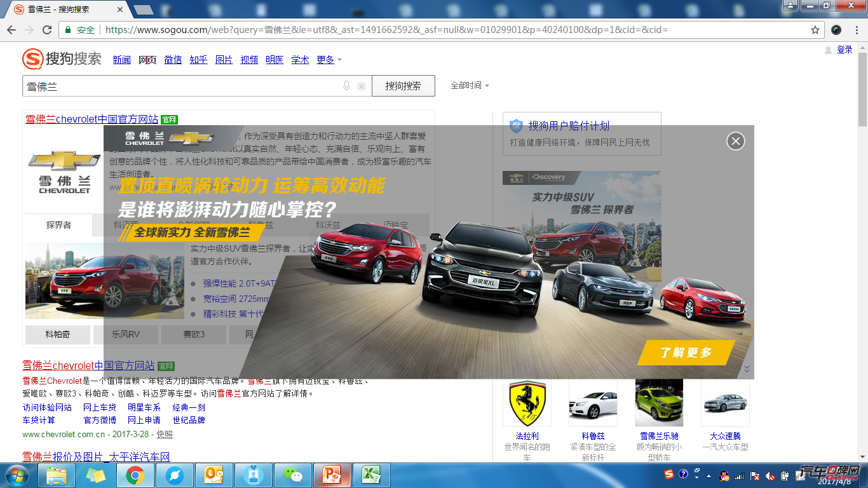Open Sticky Notes in the taskbar
The width and height of the screenshot is (868, 488).
(96, 475)
